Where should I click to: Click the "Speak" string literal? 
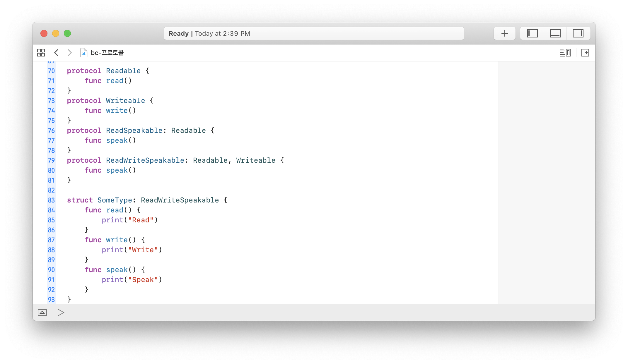tap(143, 280)
